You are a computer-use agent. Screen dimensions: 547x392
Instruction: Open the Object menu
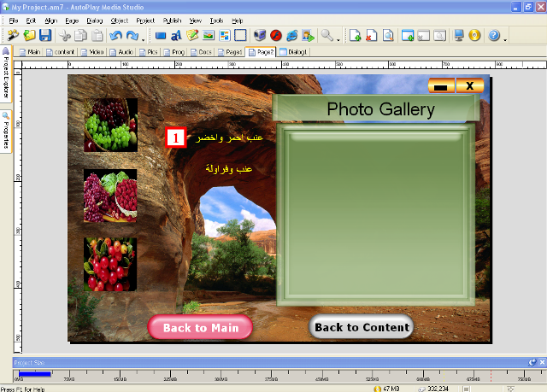(x=119, y=19)
